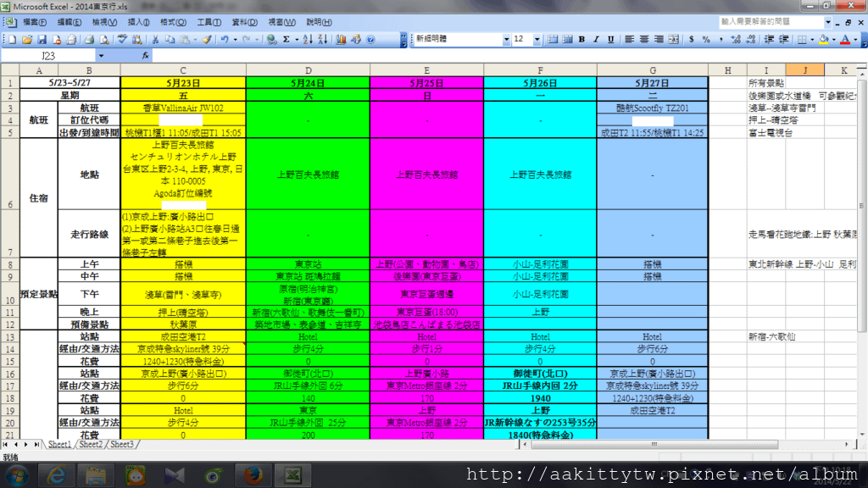
Task: Toggle merge and center
Action: (x=674, y=39)
